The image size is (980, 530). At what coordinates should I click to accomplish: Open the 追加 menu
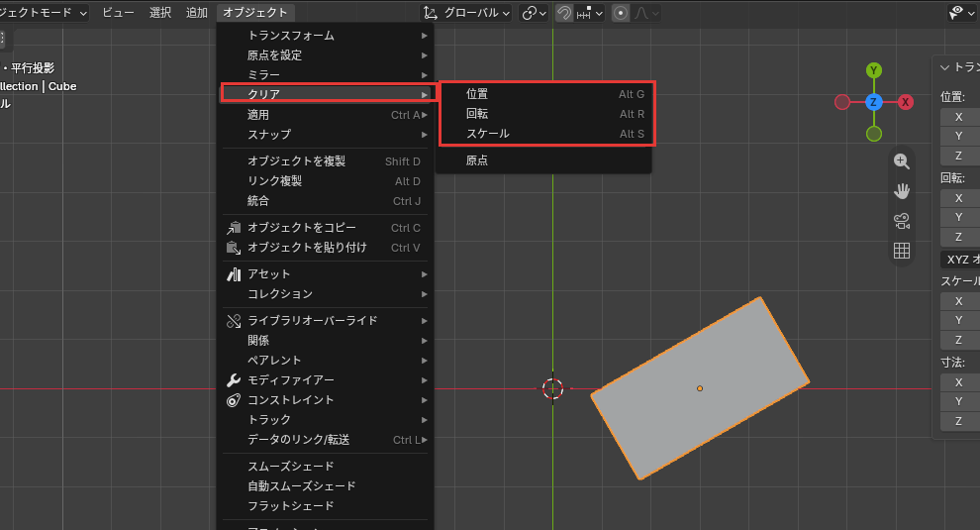(196, 13)
